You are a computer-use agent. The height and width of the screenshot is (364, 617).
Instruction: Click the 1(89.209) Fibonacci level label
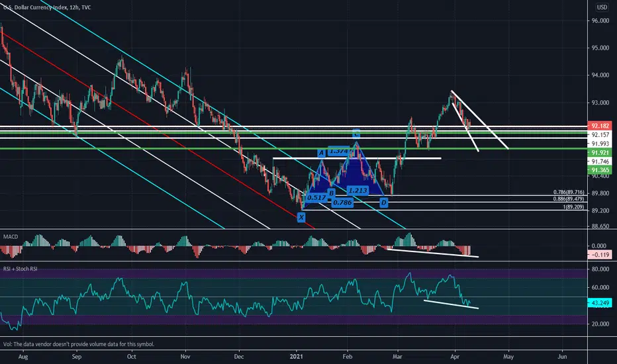[574, 206]
